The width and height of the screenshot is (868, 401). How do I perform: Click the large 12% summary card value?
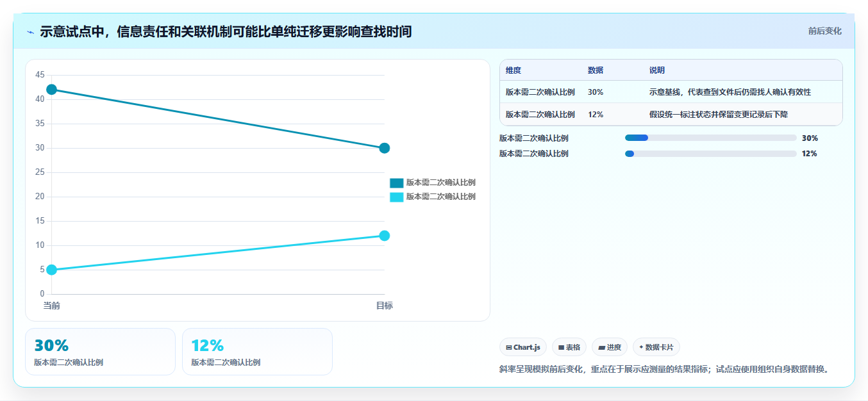coord(208,346)
